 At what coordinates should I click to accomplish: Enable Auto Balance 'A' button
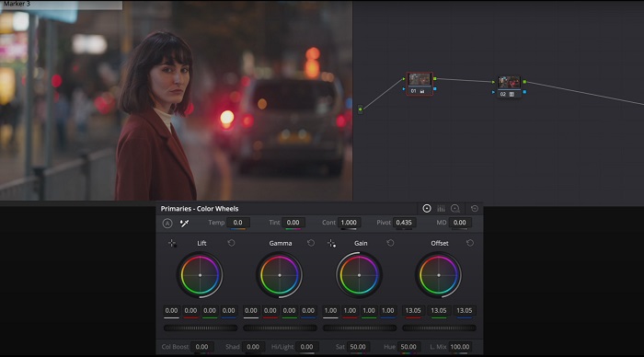[x=167, y=223]
